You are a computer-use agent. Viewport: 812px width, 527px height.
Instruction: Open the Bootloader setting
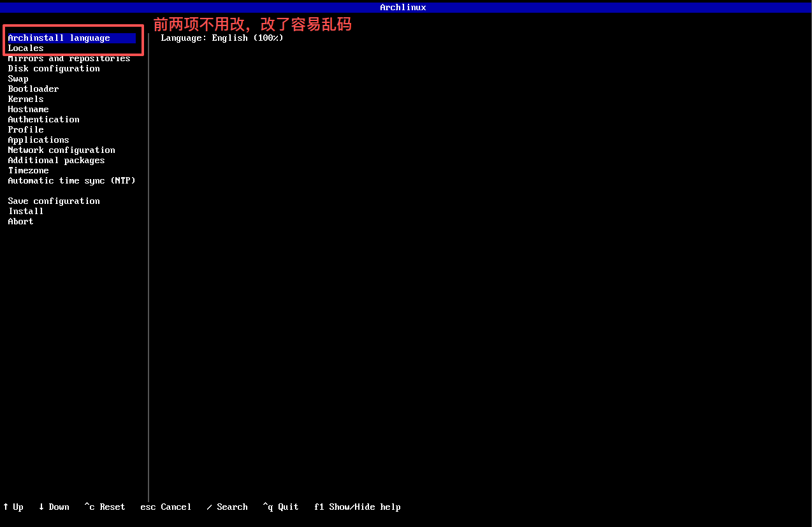33,89
